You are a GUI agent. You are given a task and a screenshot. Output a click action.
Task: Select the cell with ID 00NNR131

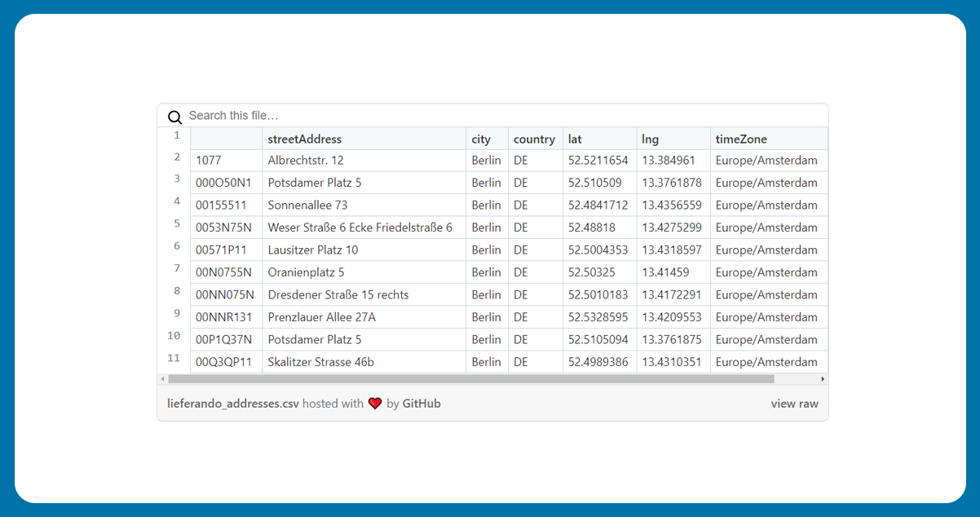point(223,317)
